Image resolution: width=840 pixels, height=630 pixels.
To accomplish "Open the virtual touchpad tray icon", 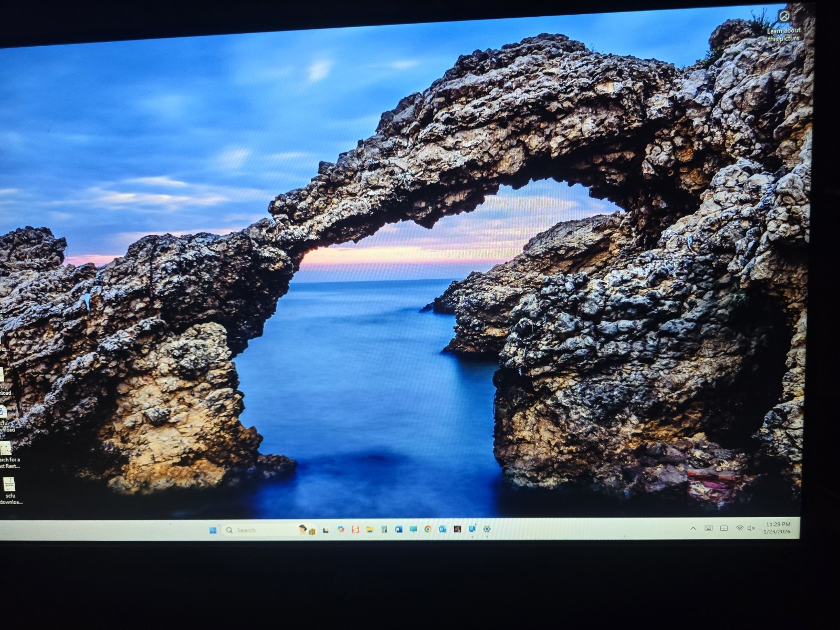I will pos(724,528).
